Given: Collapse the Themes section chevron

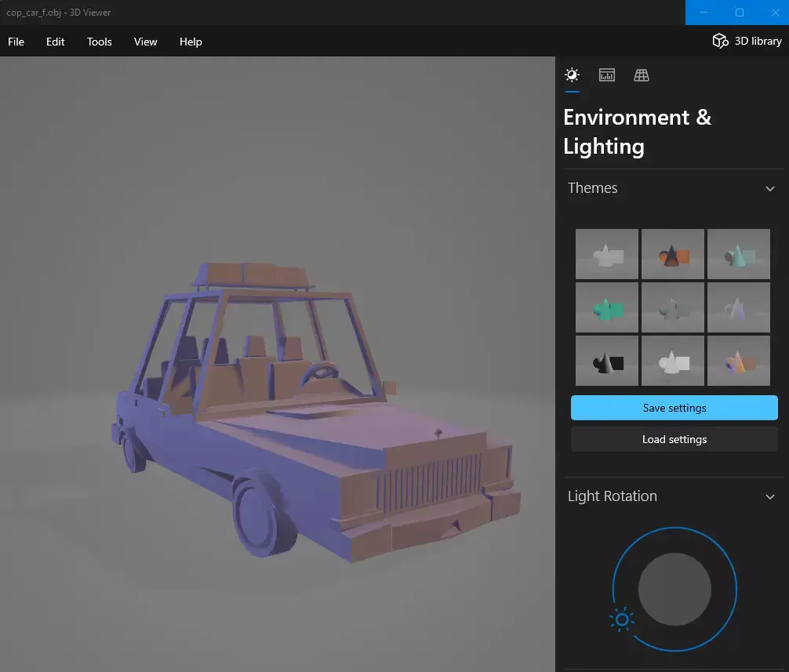Looking at the screenshot, I should click(770, 189).
